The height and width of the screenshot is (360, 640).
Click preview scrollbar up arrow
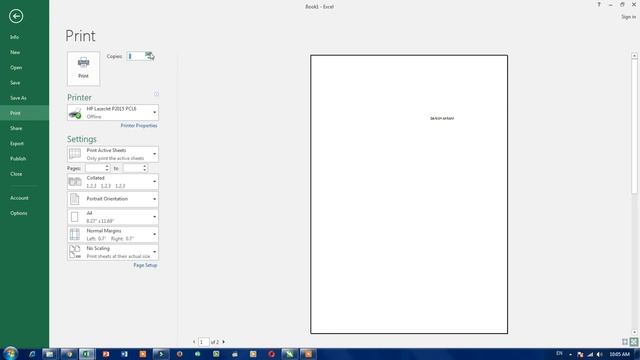tap(634, 56)
